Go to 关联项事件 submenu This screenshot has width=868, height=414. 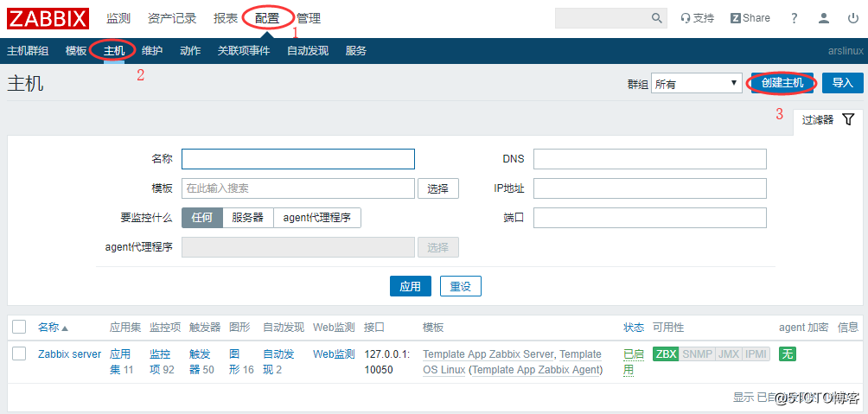[x=244, y=51]
